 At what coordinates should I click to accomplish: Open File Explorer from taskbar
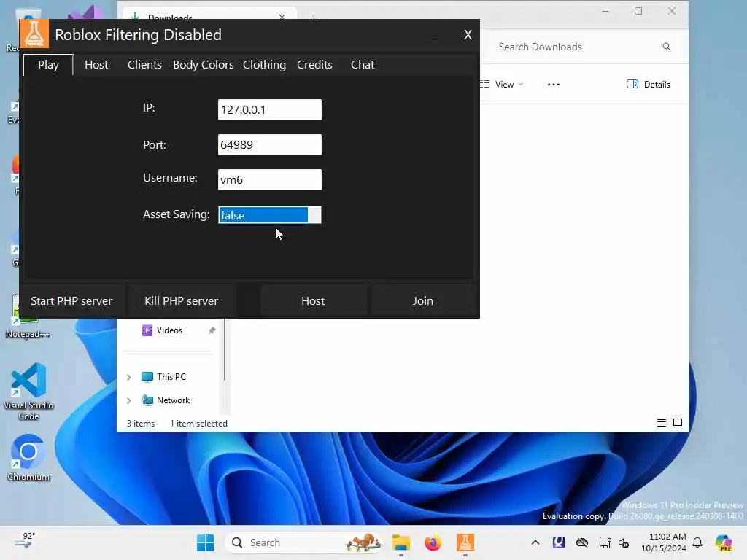click(x=401, y=542)
